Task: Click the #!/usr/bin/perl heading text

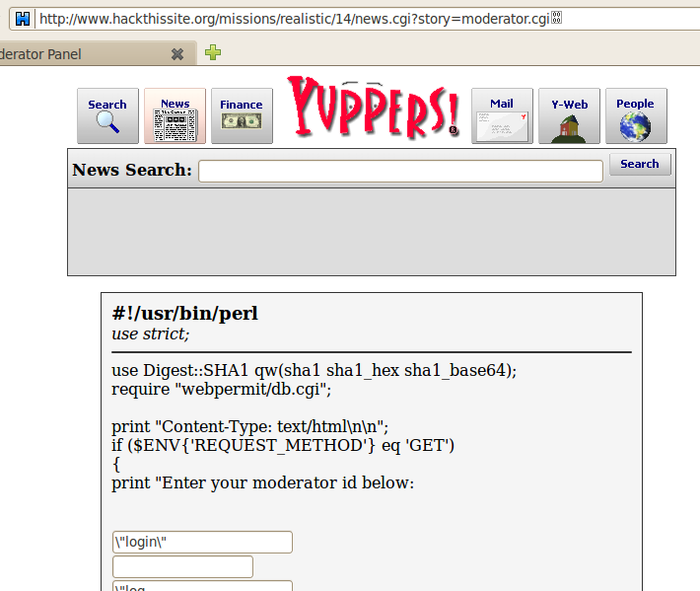Action: pos(185,314)
